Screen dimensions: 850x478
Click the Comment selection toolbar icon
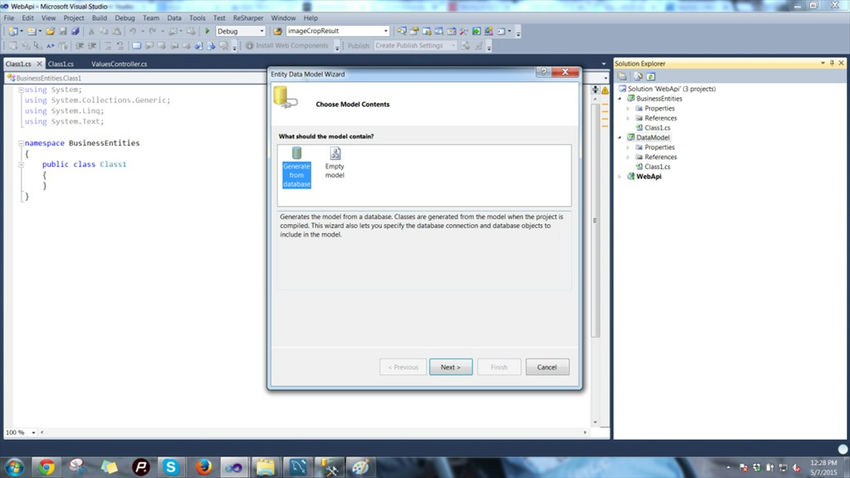[x=107, y=46]
